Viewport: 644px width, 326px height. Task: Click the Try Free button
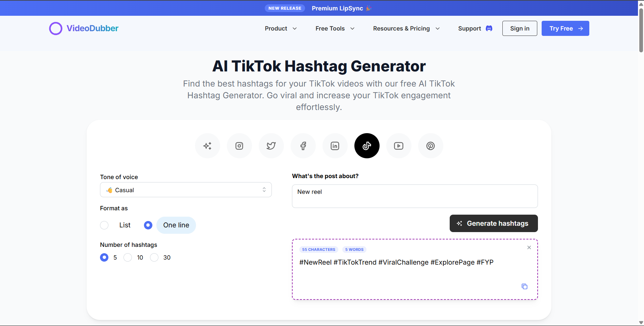point(565,29)
